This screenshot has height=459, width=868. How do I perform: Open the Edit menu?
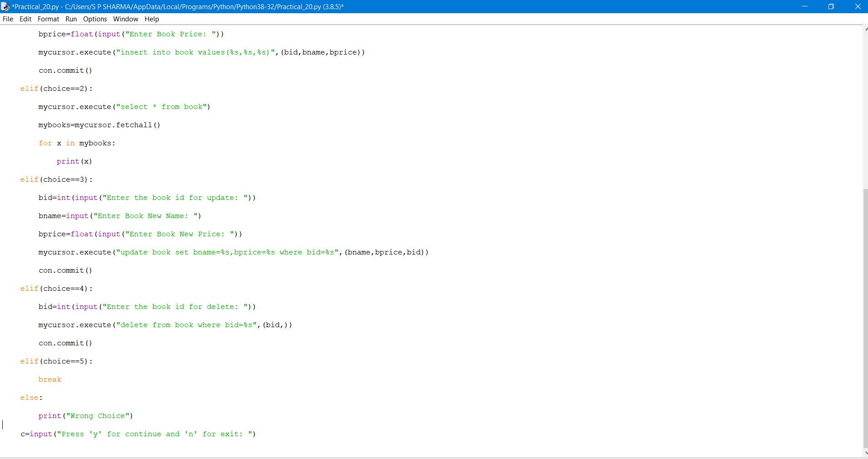[25, 19]
